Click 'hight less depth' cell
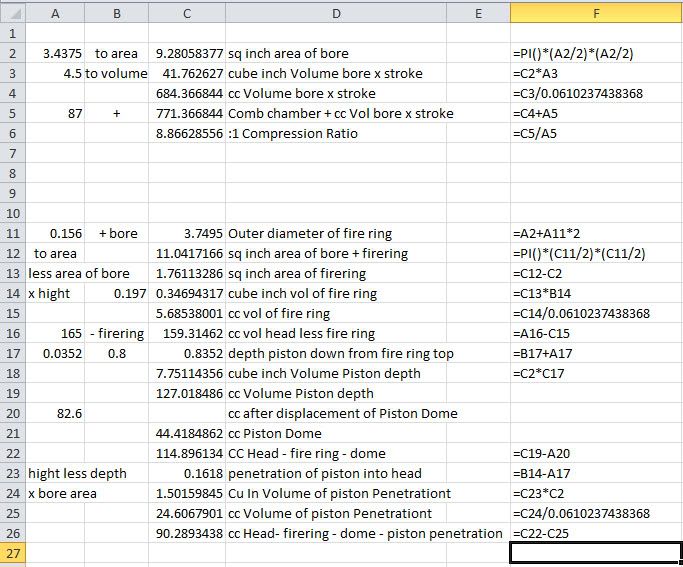 [x=78, y=474]
